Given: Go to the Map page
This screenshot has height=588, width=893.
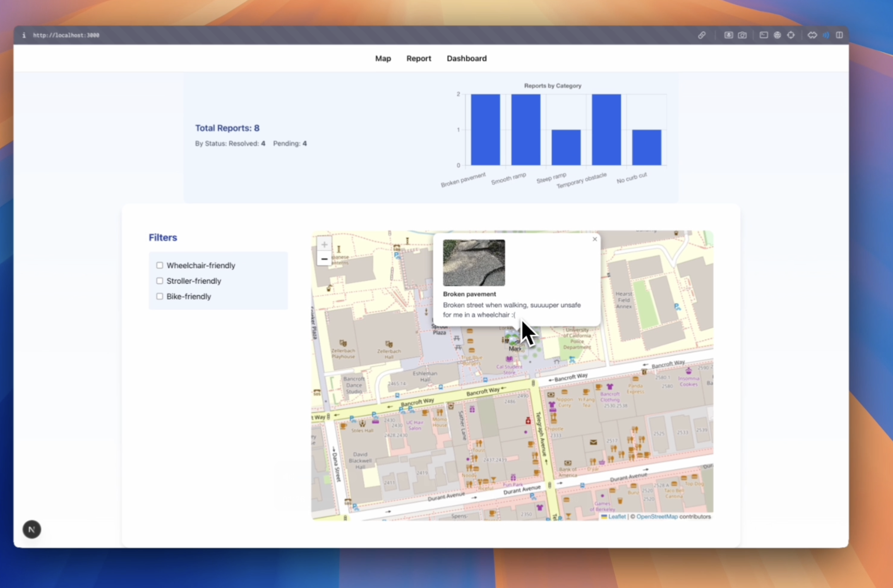Looking at the screenshot, I should pyautogui.click(x=383, y=59).
